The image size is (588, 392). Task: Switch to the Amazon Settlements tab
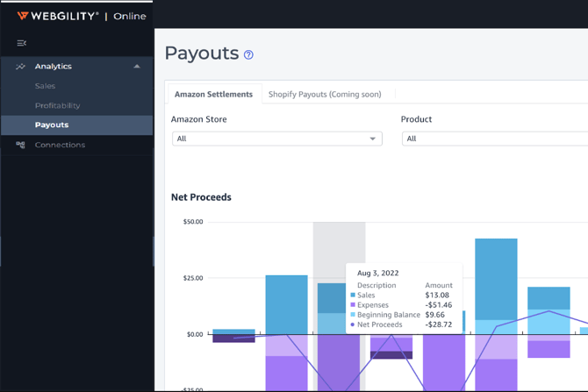coord(213,94)
